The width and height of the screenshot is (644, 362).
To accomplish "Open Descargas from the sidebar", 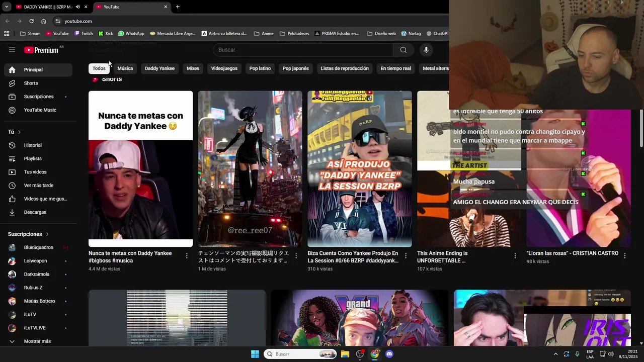I will 38,212.
